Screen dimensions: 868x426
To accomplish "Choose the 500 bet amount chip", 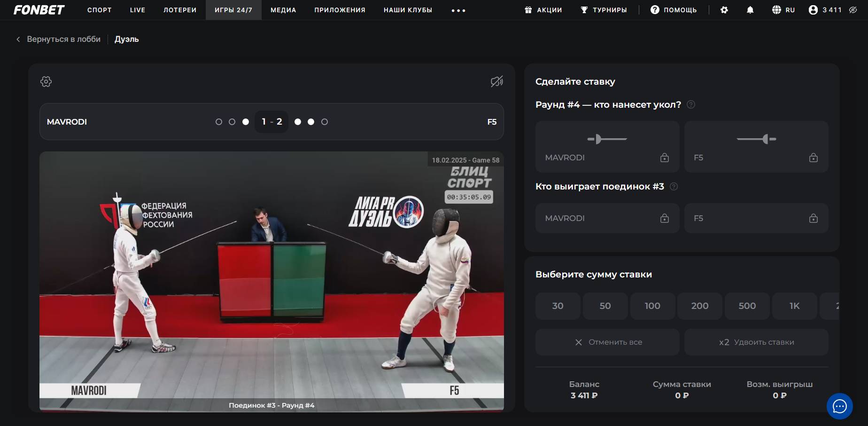I will point(747,306).
